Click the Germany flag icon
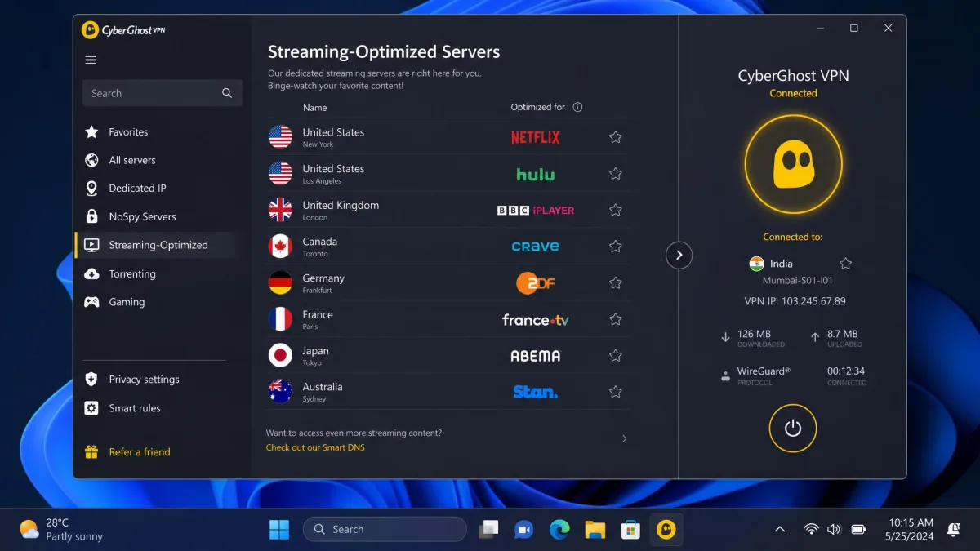Screen dimensions: 980x551 tap(280, 282)
